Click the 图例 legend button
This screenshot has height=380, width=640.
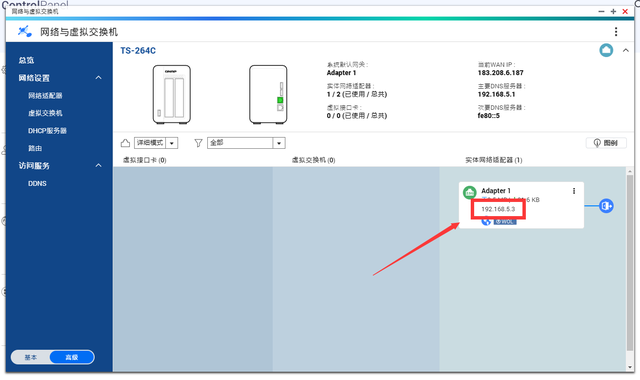point(606,143)
